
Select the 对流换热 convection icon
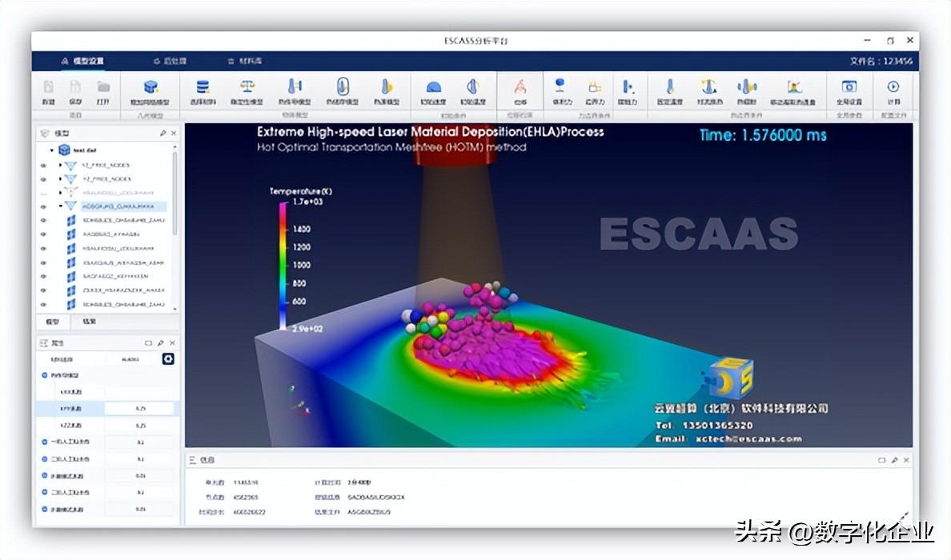[708, 87]
